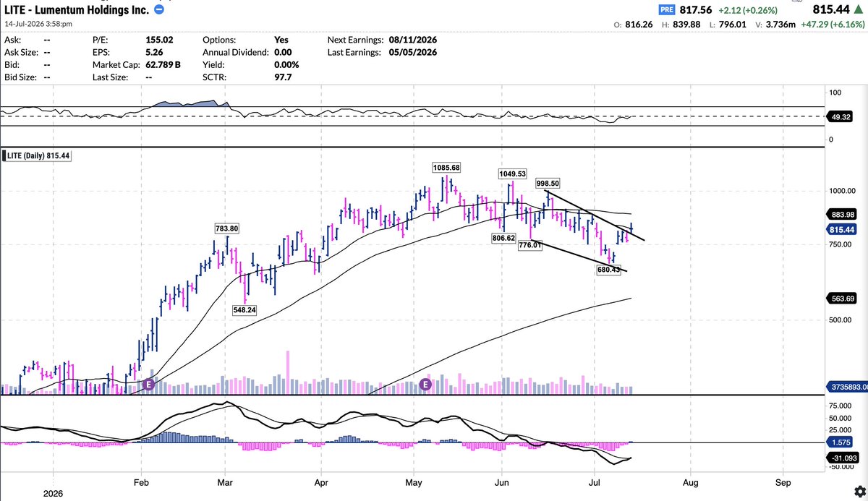Click the Options value Yes

click(x=282, y=40)
